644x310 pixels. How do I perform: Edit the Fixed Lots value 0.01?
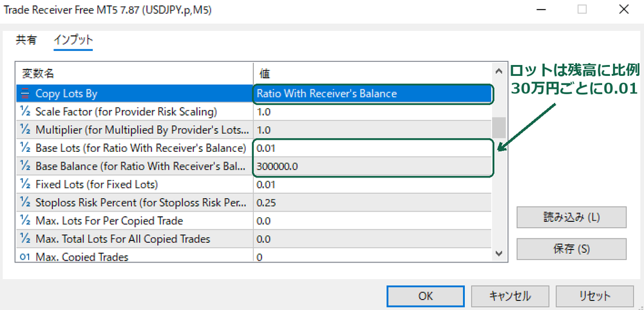(x=372, y=185)
